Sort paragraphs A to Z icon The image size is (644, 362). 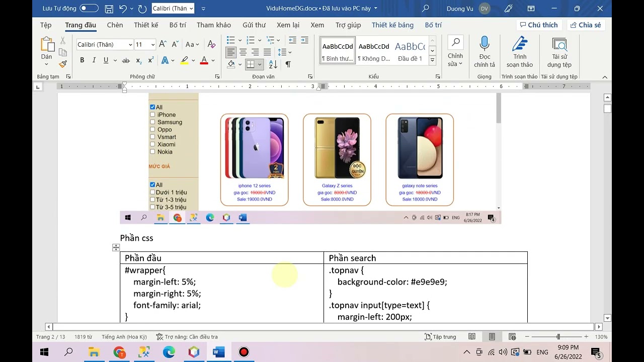click(x=273, y=64)
